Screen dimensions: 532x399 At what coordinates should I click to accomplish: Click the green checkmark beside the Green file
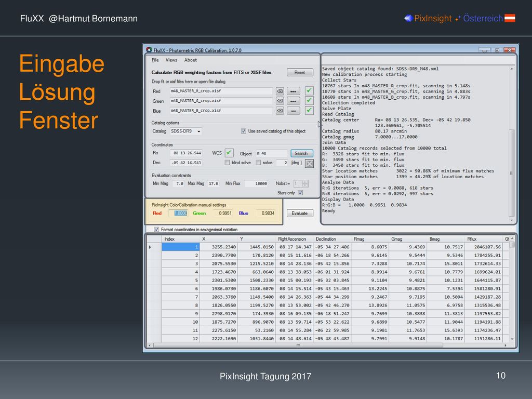click(x=309, y=100)
